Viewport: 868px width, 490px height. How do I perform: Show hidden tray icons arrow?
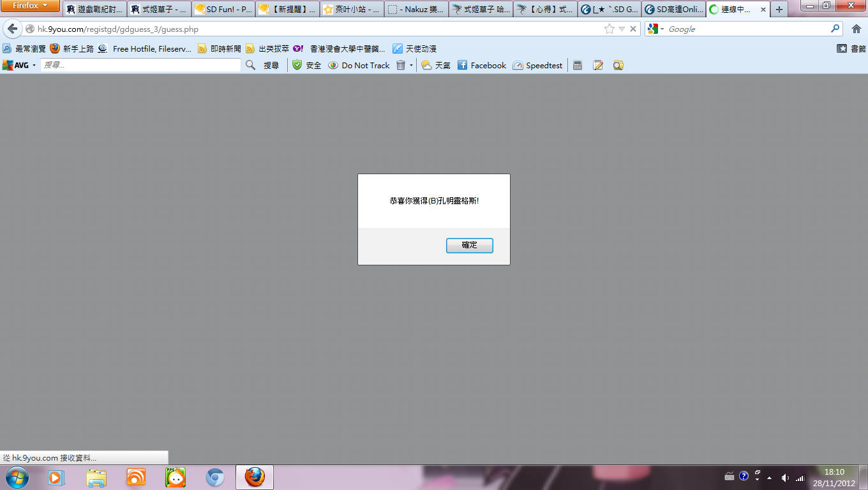click(x=769, y=477)
